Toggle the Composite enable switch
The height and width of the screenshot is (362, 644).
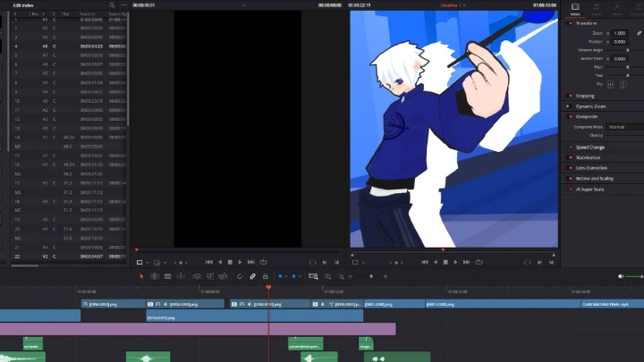(570, 116)
